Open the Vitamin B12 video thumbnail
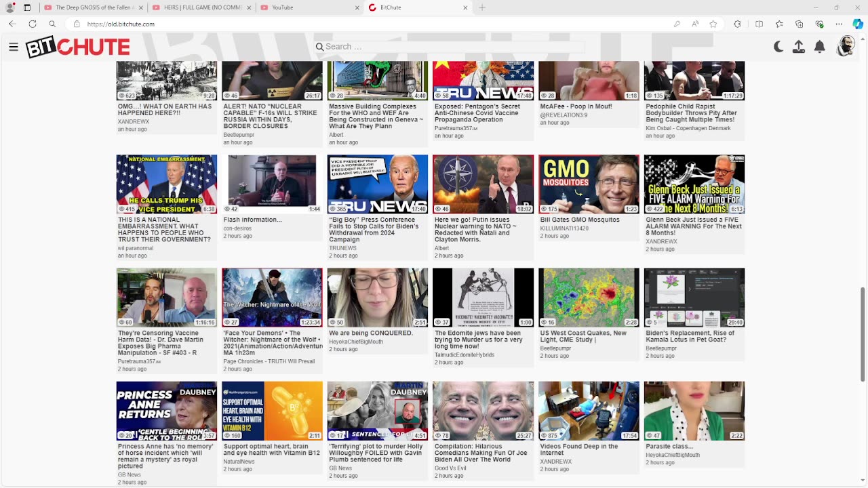 tap(272, 411)
